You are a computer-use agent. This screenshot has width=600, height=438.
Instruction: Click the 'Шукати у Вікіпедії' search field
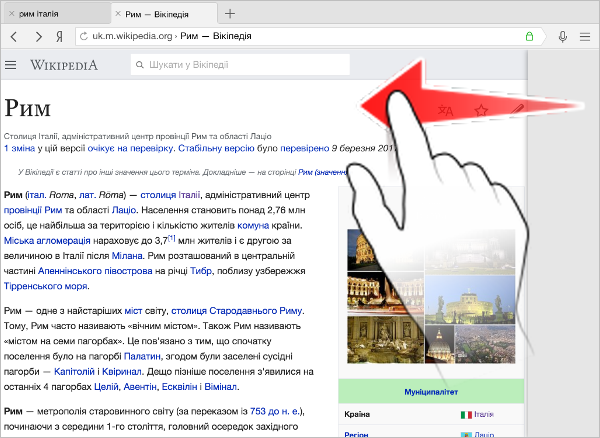coord(240,65)
